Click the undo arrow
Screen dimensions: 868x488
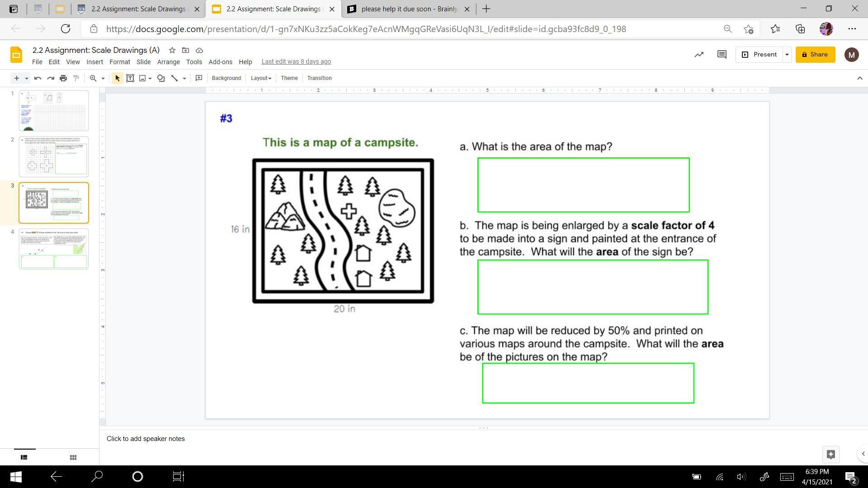tap(38, 78)
